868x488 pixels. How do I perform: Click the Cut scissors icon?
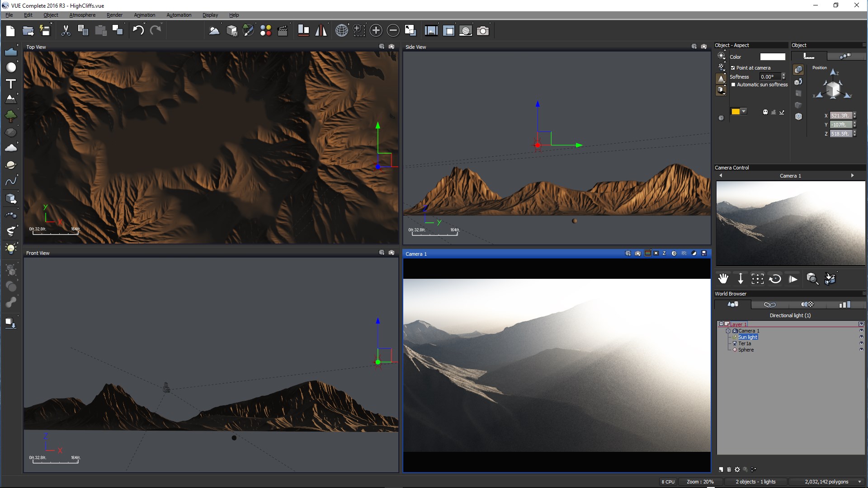click(x=66, y=30)
